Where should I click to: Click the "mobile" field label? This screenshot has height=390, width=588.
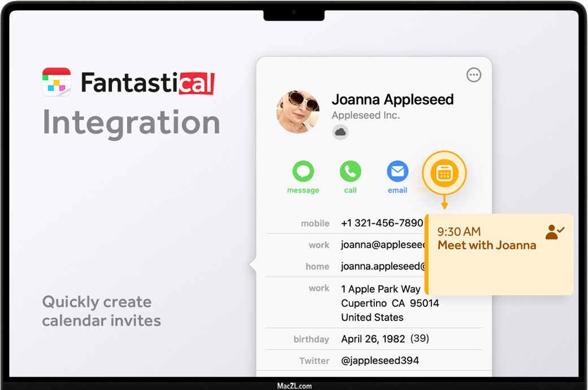coord(315,223)
